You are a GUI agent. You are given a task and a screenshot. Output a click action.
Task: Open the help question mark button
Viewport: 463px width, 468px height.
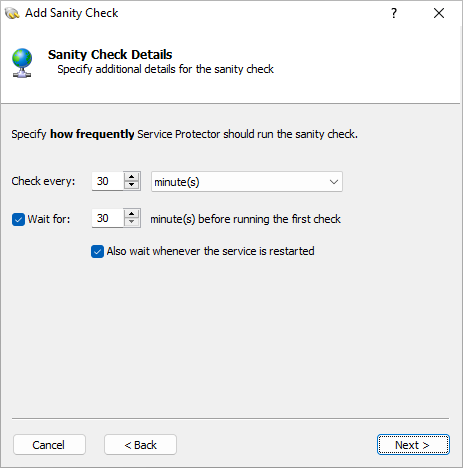pyautogui.click(x=394, y=13)
